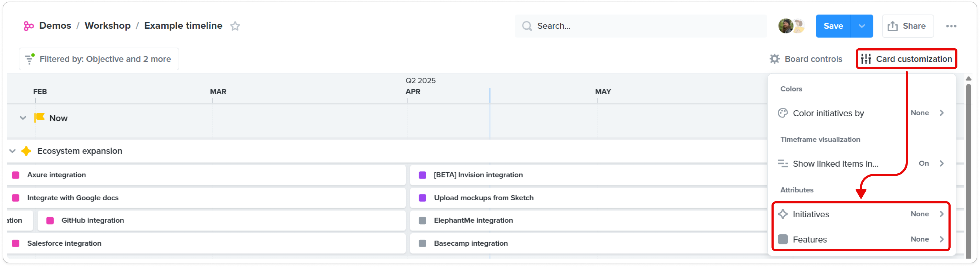Open the ElephantMe integration card
Image resolution: width=980 pixels, height=267 pixels.
(589, 220)
